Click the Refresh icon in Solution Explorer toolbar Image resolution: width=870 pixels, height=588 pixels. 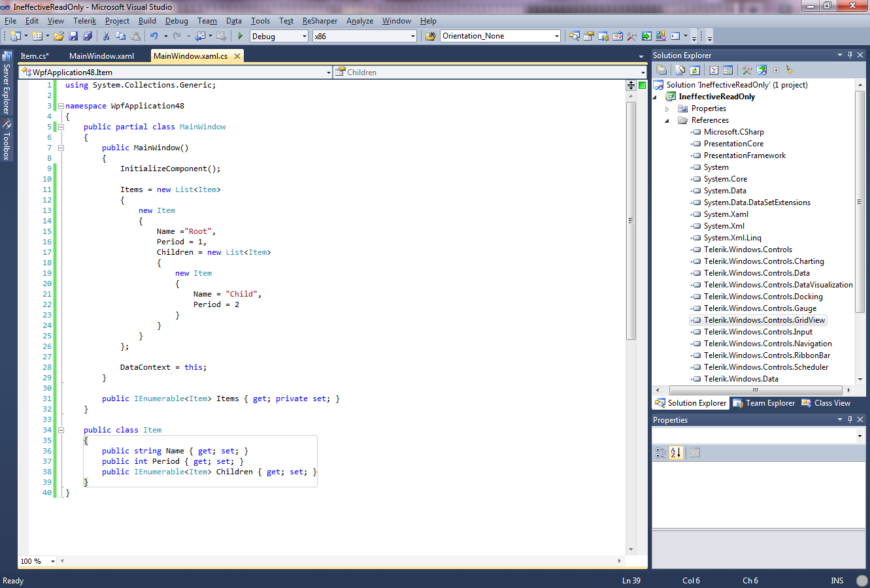click(695, 70)
